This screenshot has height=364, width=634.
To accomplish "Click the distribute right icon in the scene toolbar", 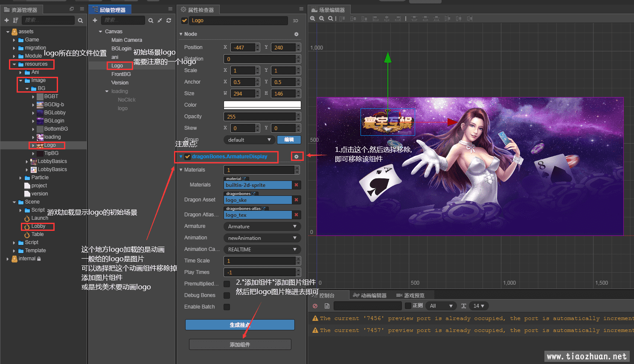I will coord(470,18).
